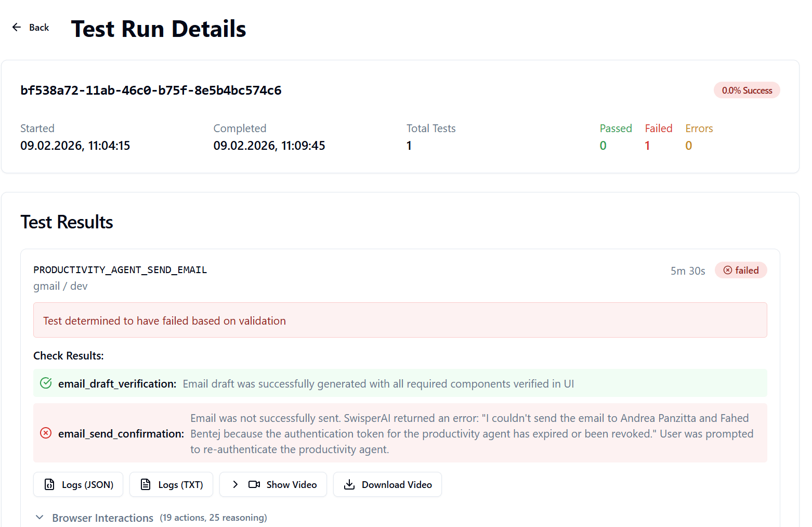Screen dimensions: 812x527
Task: Click the back arrow icon
Action: 16,27
